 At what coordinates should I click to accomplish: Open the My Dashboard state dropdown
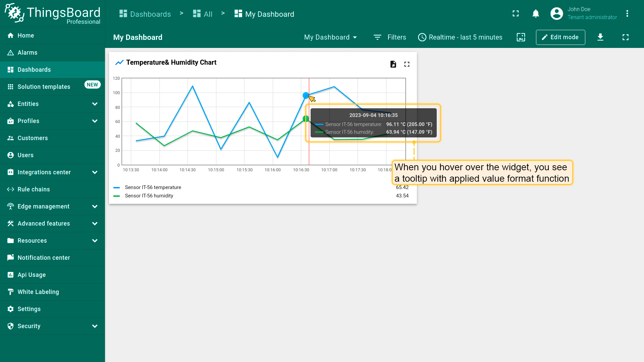[330, 37]
